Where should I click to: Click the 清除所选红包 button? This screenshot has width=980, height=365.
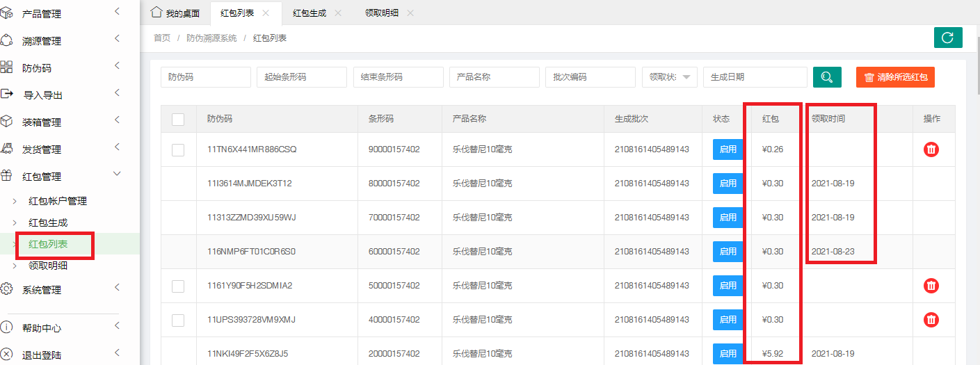[895, 77]
